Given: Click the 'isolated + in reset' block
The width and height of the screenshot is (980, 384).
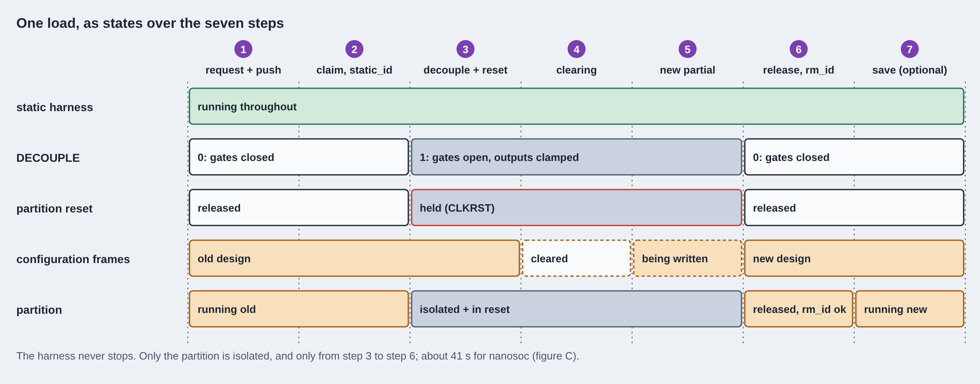Looking at the screenshot, I should [x=577, y=309].
